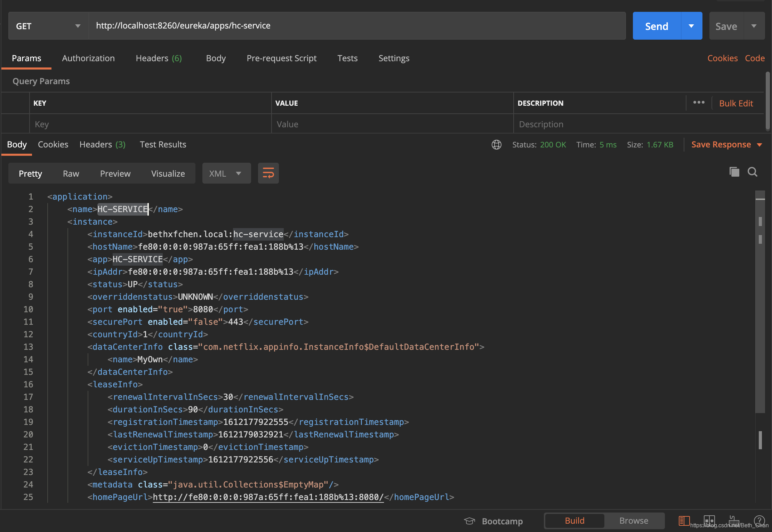Open Bootcamp graduation cap icon
This screenshot has height=532, width=772.
469,521
